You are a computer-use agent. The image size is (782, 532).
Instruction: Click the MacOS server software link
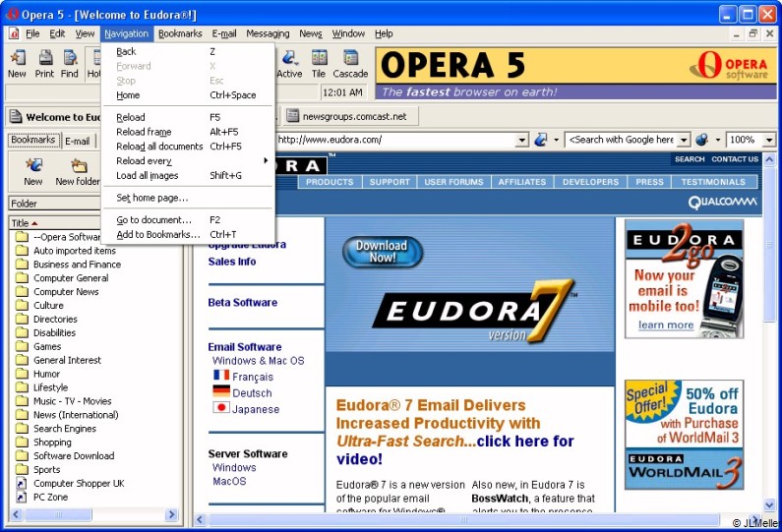(229, 481)
